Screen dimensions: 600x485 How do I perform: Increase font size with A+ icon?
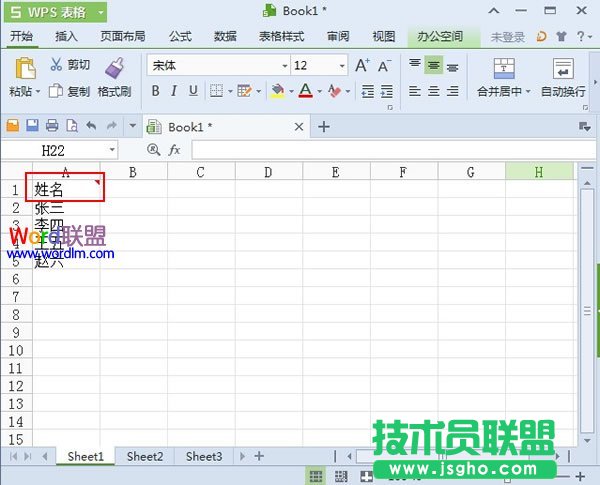click(362, 65)
